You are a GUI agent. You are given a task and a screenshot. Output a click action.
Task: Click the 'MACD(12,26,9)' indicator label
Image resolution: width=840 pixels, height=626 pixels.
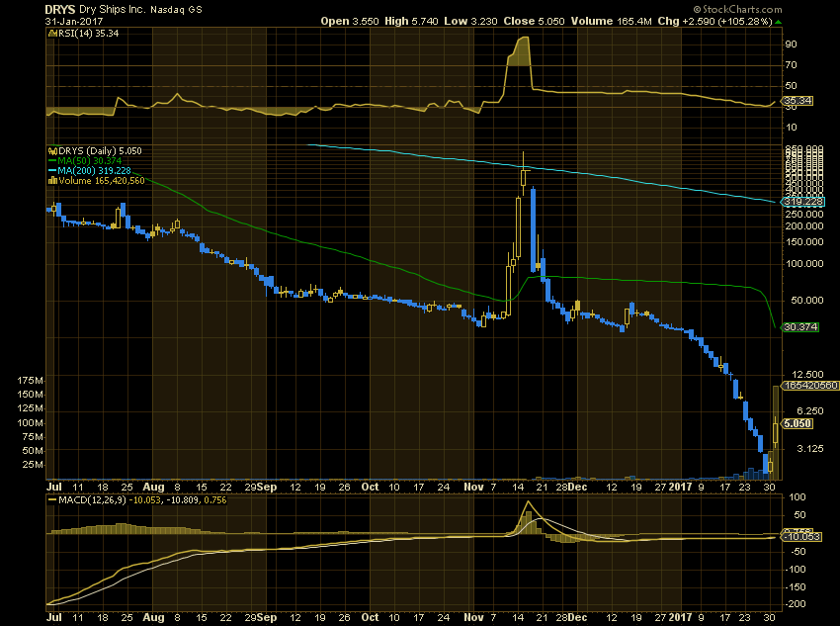click(x=94, y=500)
